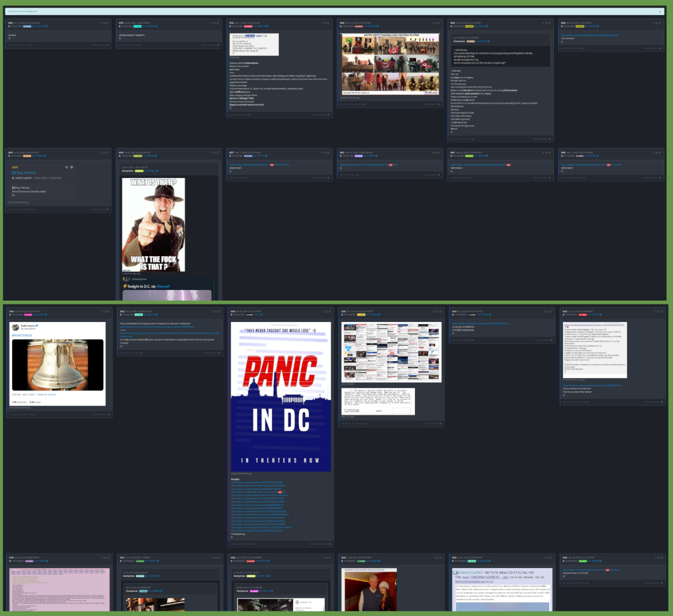
Task: Open options icon on 'Panic in DC' post
Action: 330,311
